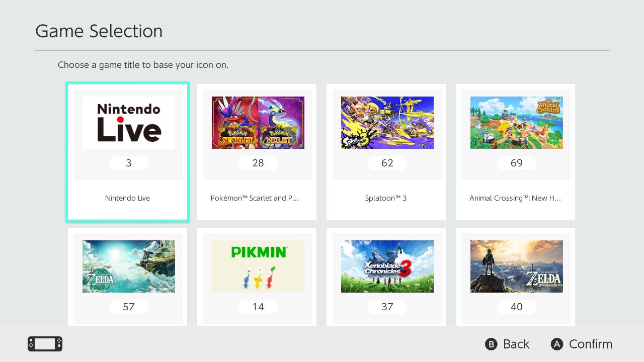The image size is (644, 362).
Task: Click the 'Pokémon™ Scarlet and P…' title label
Action: point(255,198)
